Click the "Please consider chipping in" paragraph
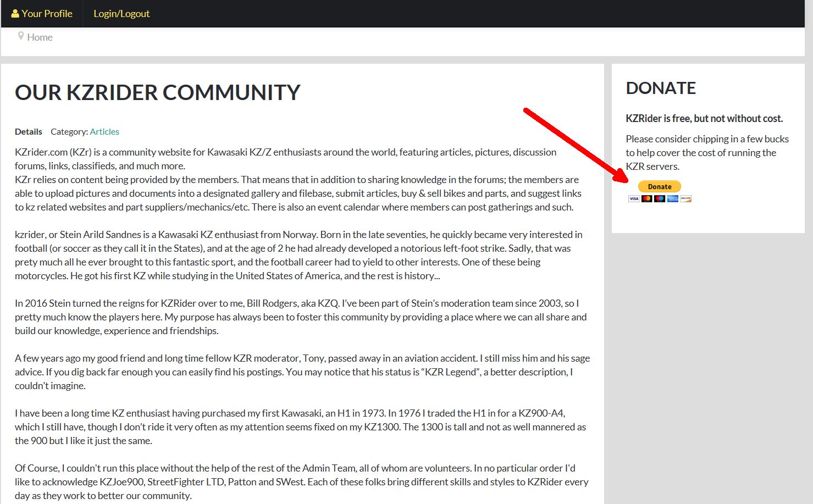This screenshot has height=504, width=813. (x=707, y=153)
